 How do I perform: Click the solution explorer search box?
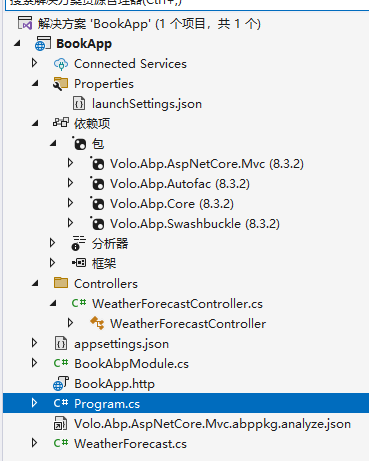[x=187, y=5]
